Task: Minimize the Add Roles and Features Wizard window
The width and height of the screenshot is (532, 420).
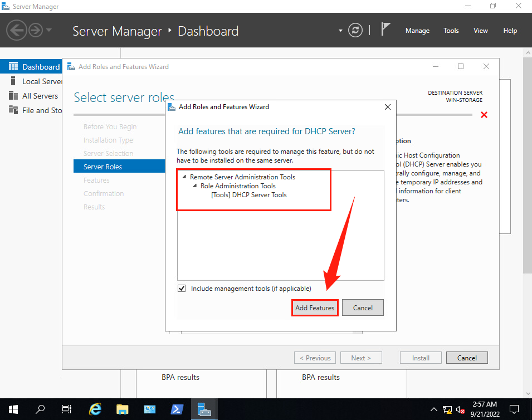Action: (x=436, y=66)
